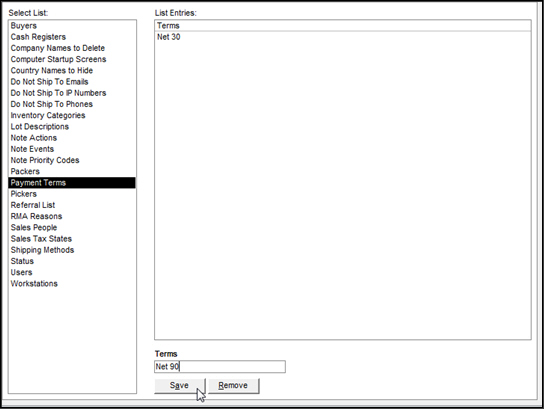
Task: Open Sales Tax States list
Action: tap(72, 239)
